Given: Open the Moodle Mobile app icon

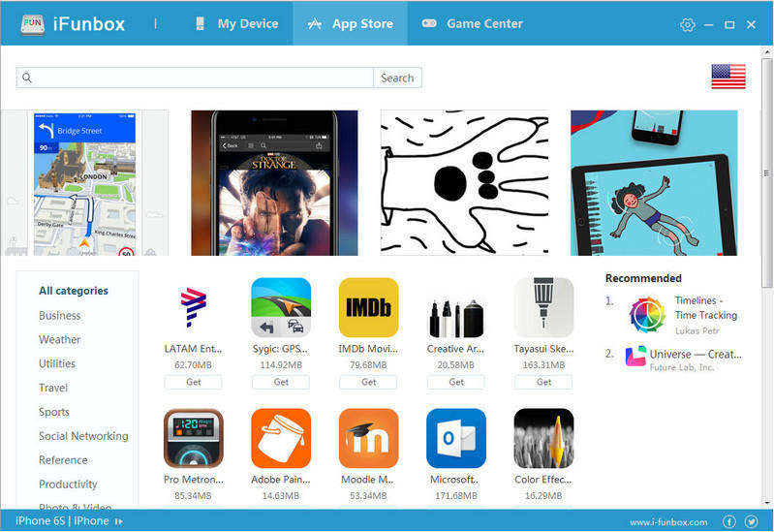Looking at the screenshot, I should pyautogui.click(x=368, y=438).
